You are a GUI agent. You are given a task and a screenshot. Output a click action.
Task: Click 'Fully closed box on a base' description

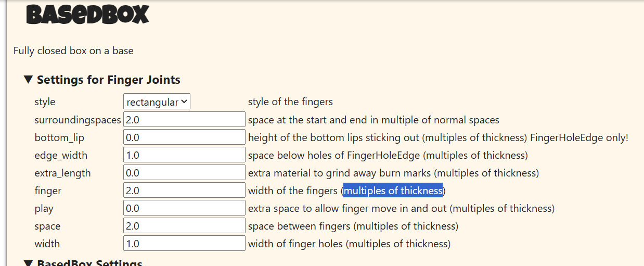[x=73, y=50]
